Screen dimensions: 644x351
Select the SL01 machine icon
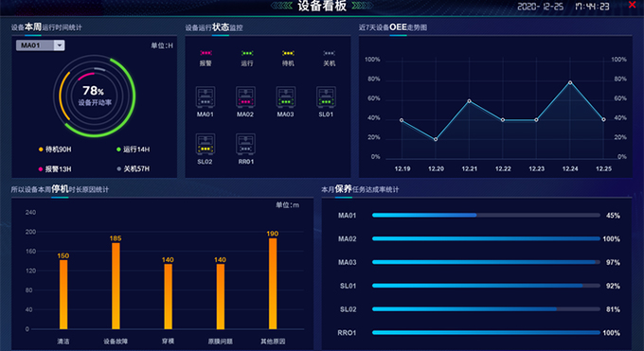[326, 97]
